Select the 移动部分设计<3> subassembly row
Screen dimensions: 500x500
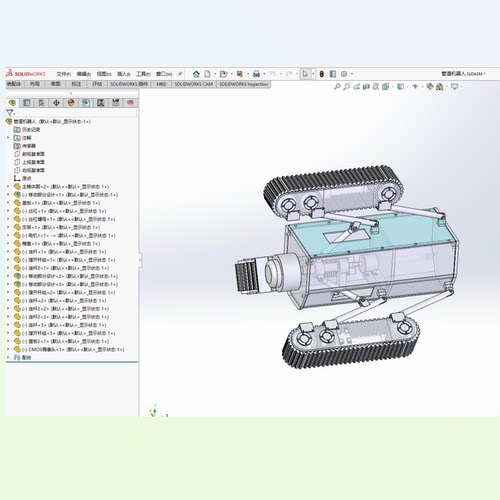pyautogui.click(x=66, y=284)
